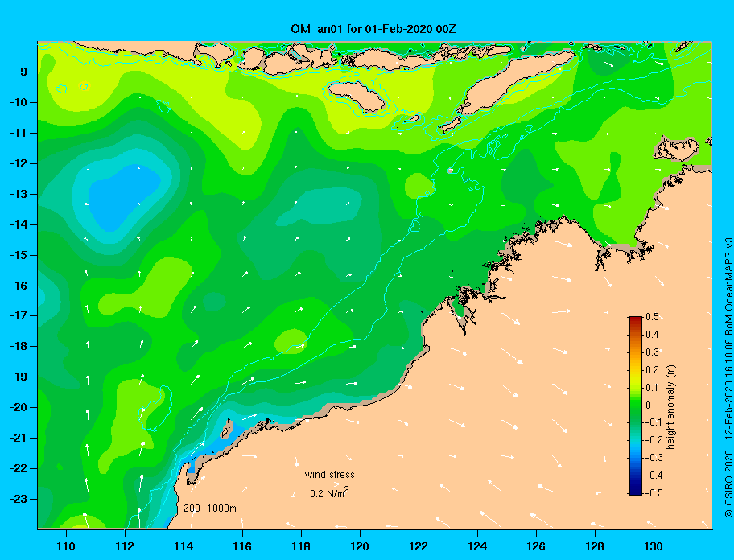Click the 0 tick label on the colorbar

coord(649,406)
